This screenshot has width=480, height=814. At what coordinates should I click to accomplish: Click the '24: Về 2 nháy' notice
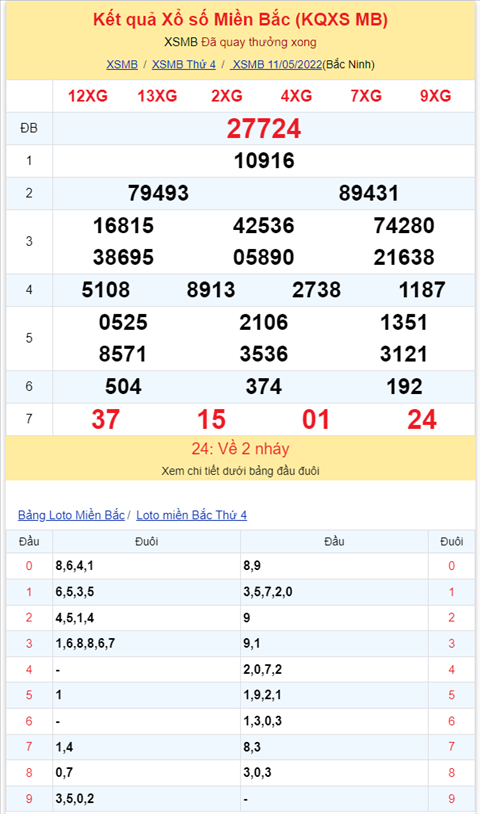click(x=240, y=449)
